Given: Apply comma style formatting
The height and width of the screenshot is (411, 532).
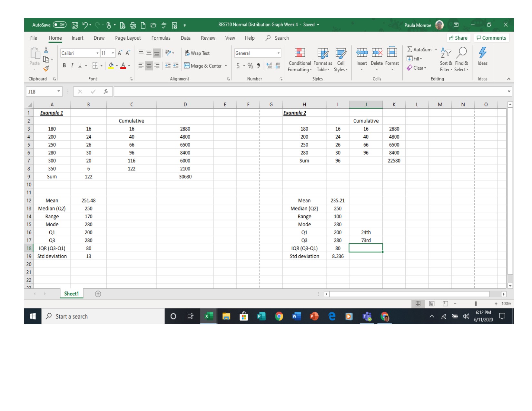Looking at the screenshot, I should pyautogui.click(x=258, y=66).
